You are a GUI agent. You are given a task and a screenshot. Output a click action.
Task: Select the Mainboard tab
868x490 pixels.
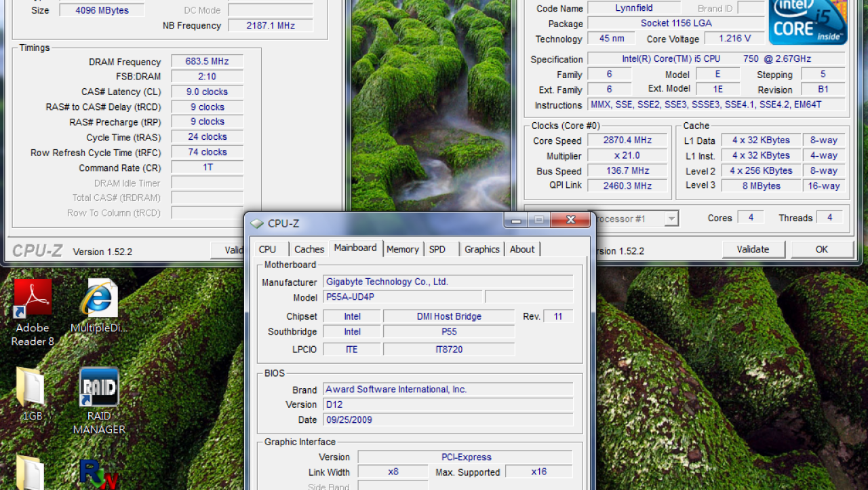click(x=355, y=248)
